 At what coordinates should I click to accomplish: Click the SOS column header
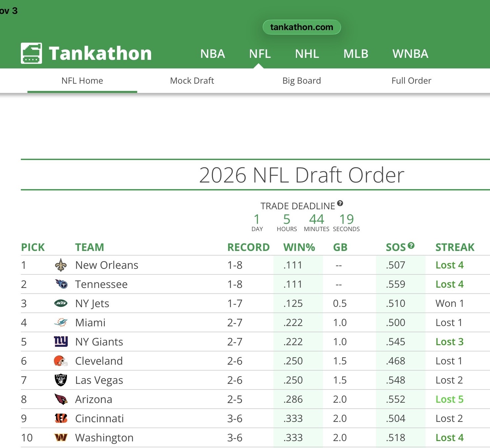coord(396,247)
